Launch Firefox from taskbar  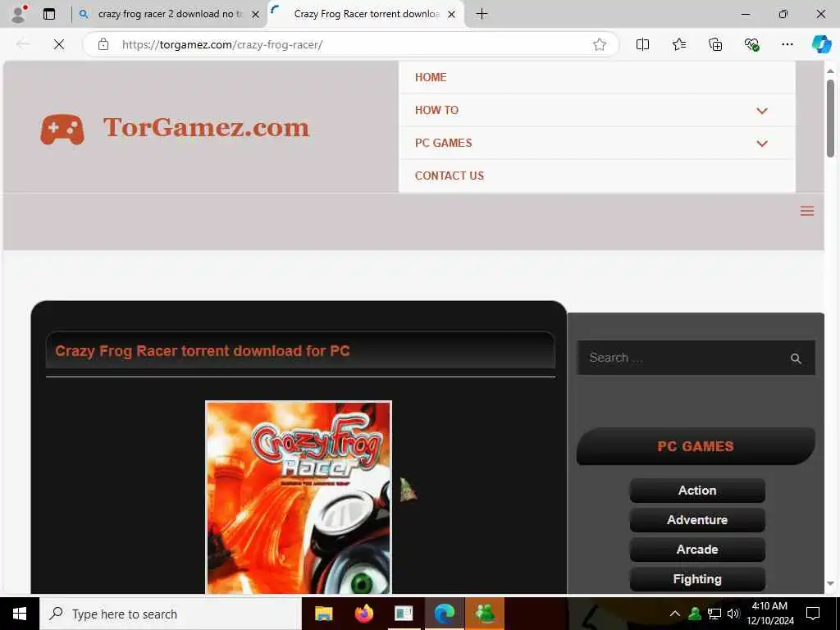click(363, 614)
